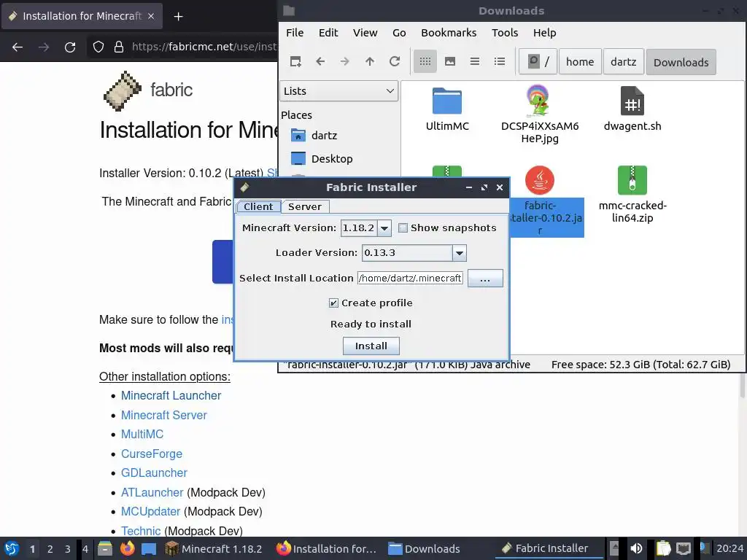Click the Firefox page vertical scrollbar

pos(742,386)
